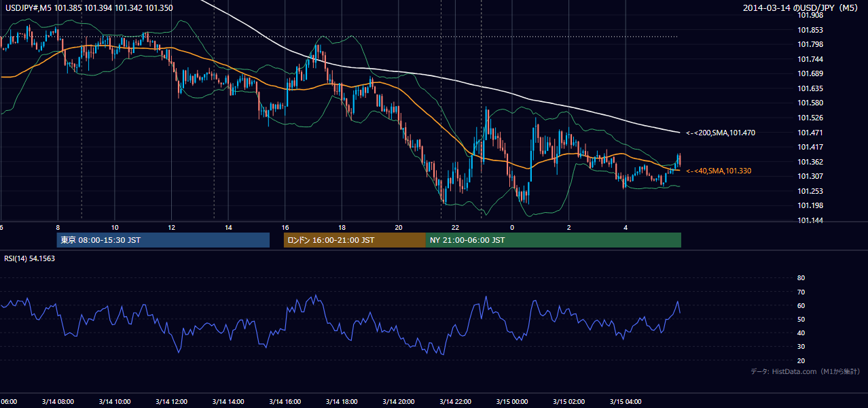Click hour label 18 under price chart
Image resolution: width=868 pixels, height=408 pixels.
[x=342, y=227]
